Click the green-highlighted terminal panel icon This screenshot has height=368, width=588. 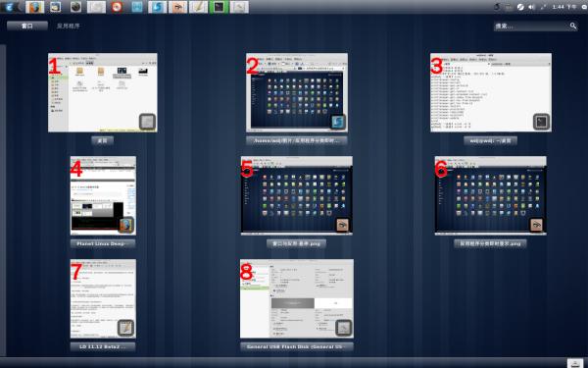[x=219, y=7]
